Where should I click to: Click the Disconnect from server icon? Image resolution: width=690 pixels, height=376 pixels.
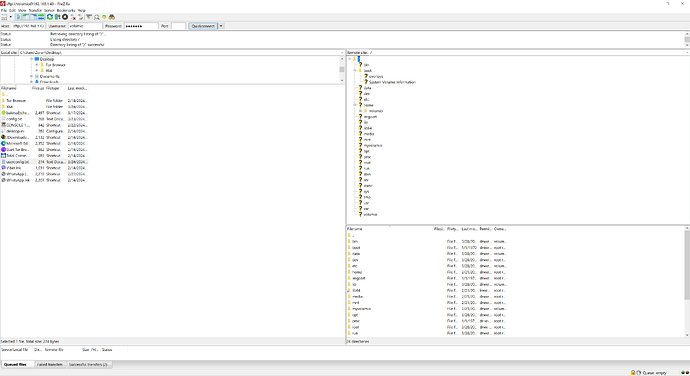point(73,17)
